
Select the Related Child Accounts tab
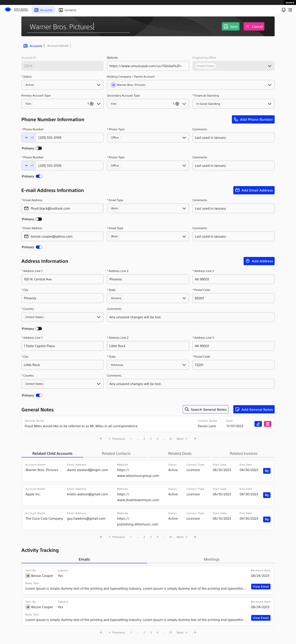click(x=52, y=454)
